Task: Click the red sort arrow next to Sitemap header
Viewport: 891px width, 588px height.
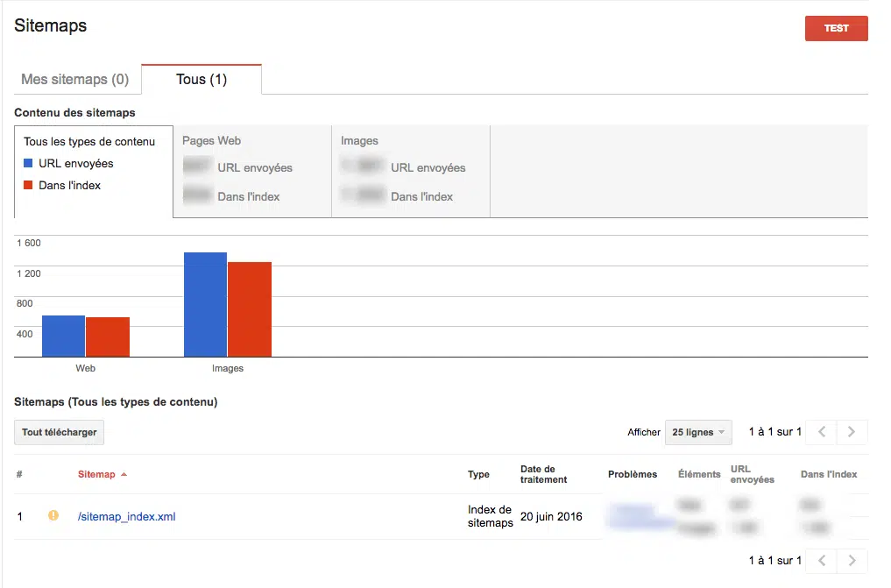Action: pyautogui.click(x=124, y=475)
